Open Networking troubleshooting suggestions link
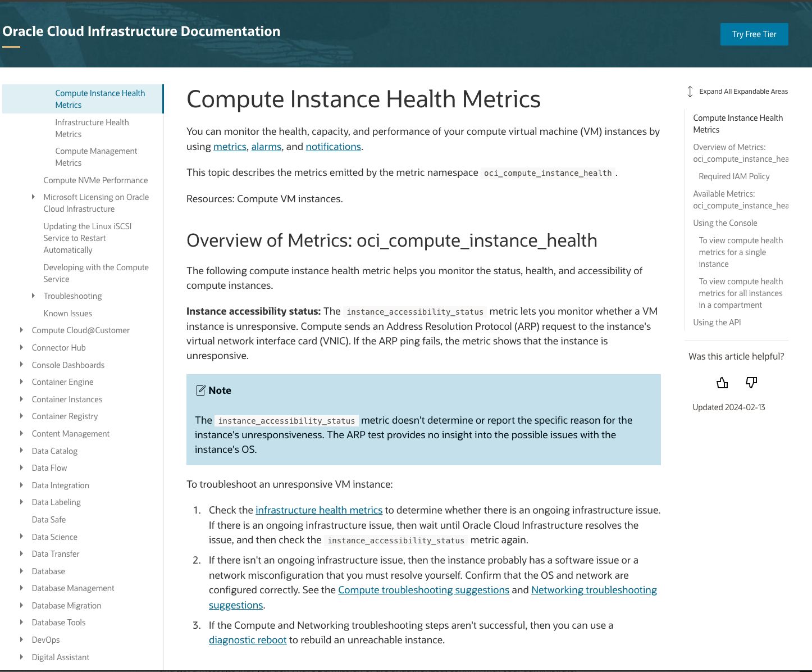 click(x=594, y=589)
